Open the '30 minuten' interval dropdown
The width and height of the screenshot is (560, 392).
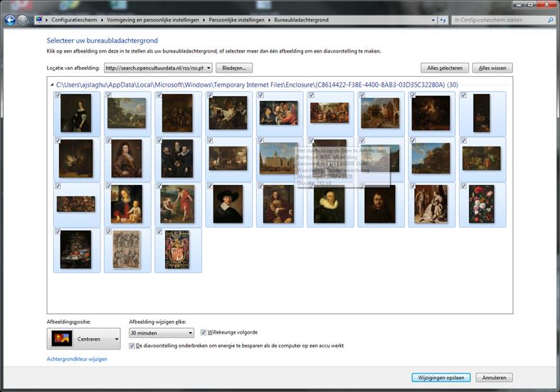click(x=162, y=333)
